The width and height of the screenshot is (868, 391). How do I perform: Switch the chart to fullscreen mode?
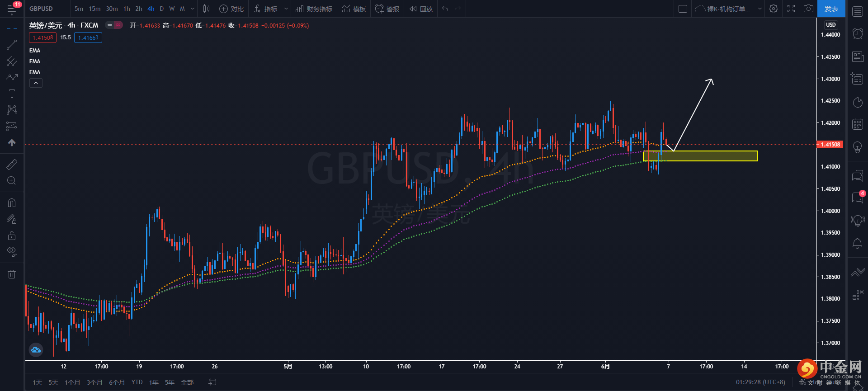pos(791,9)
